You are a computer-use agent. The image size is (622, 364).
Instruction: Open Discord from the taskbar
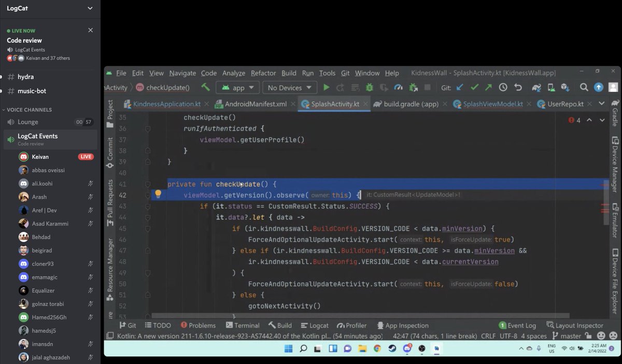click(407, 348)
